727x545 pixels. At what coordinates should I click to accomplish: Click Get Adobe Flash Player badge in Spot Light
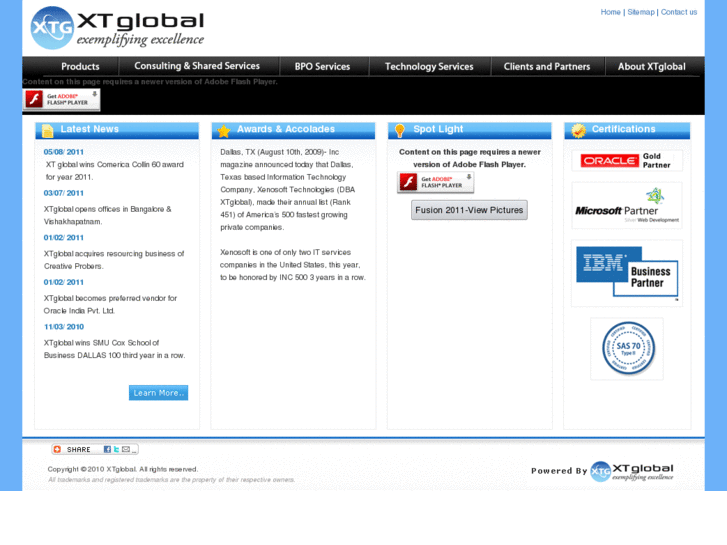435,182
